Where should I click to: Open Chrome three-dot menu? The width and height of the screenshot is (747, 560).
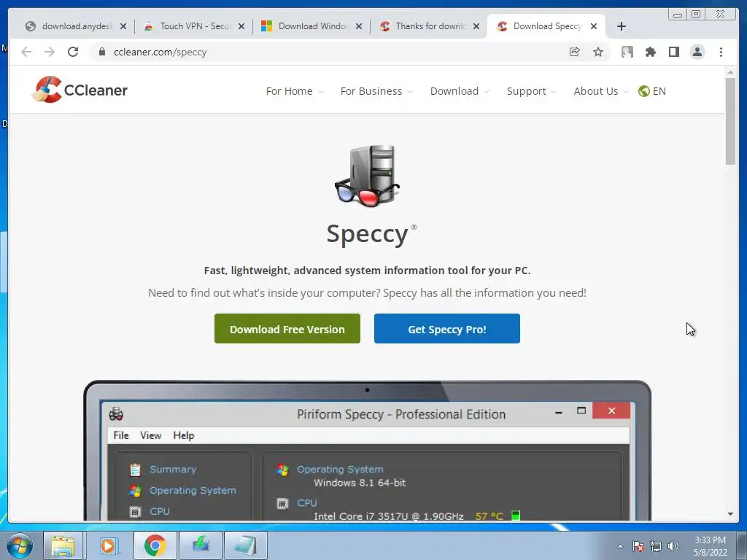(x=721, y=52)
